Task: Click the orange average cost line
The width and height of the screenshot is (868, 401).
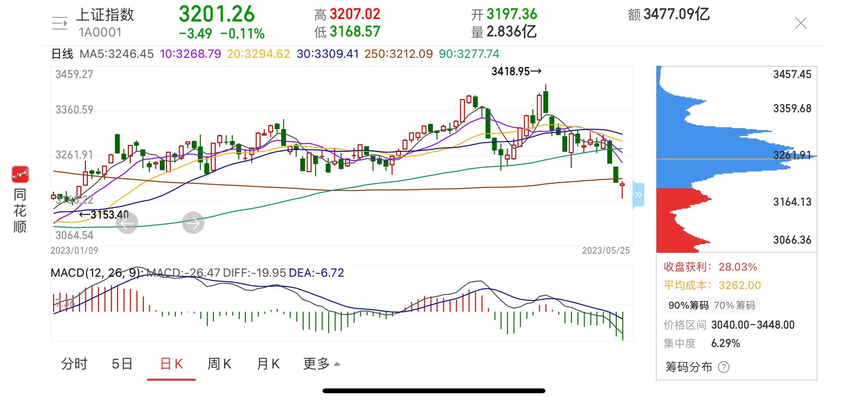Action: [728, 159]
